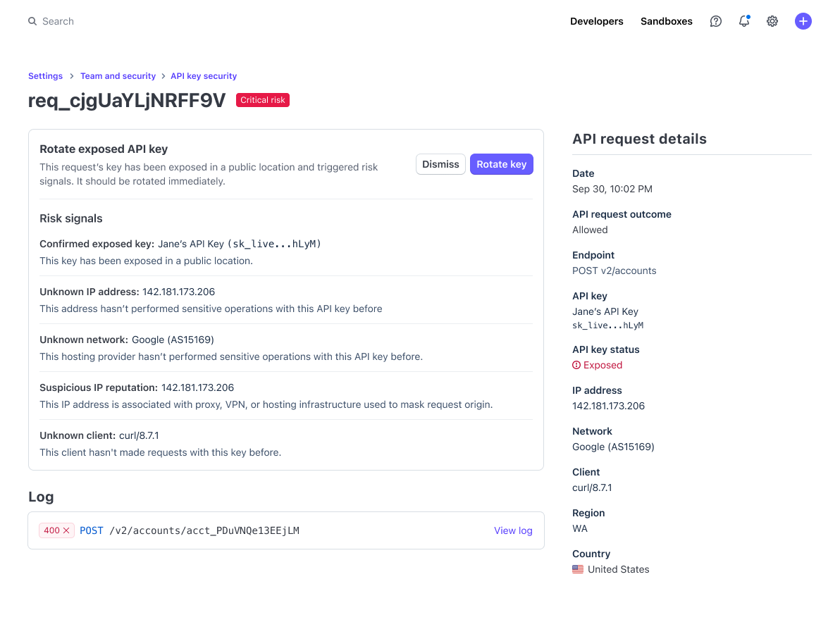840x634 pixels.
Task: Click 'Unknown network: Google (AS15169)' signal
Action: point(126,340)
